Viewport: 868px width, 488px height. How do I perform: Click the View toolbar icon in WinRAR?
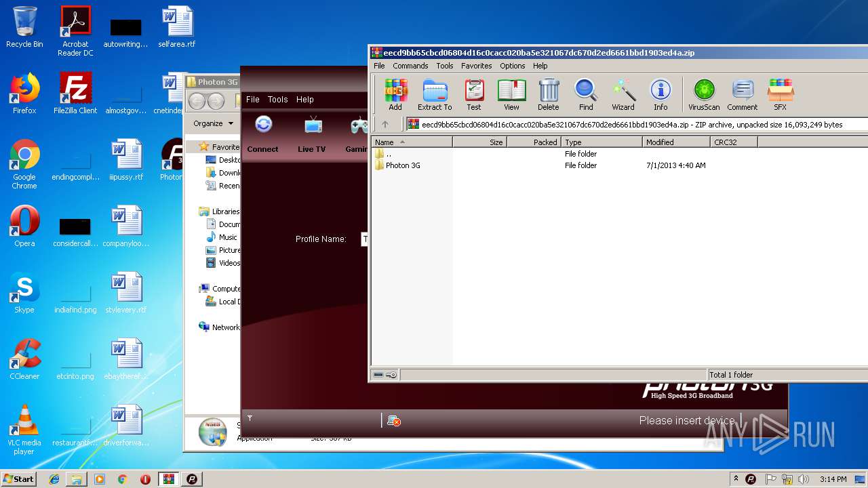coord(511,94)
